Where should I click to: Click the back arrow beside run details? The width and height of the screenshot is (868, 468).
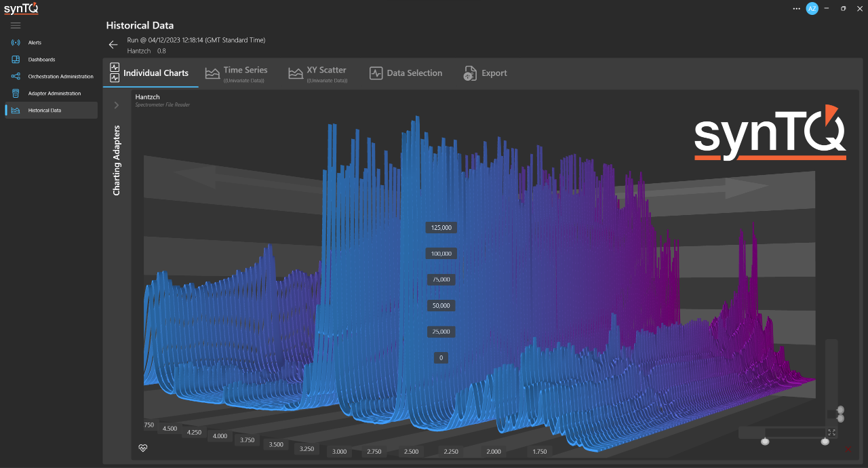[113, 45]
